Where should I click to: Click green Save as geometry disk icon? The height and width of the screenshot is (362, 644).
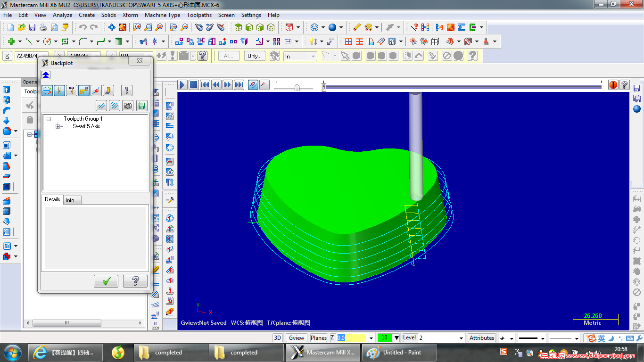pyautogui.click(x=142, y=106)
